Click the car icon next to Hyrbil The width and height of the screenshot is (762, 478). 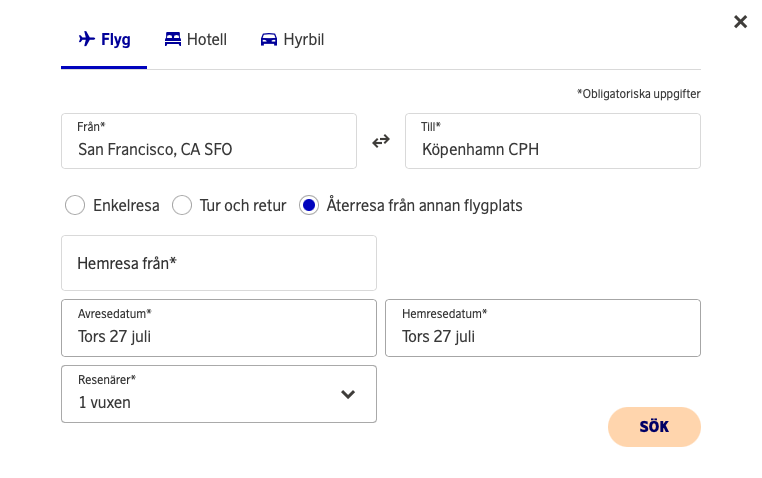(x=268, y=40)
